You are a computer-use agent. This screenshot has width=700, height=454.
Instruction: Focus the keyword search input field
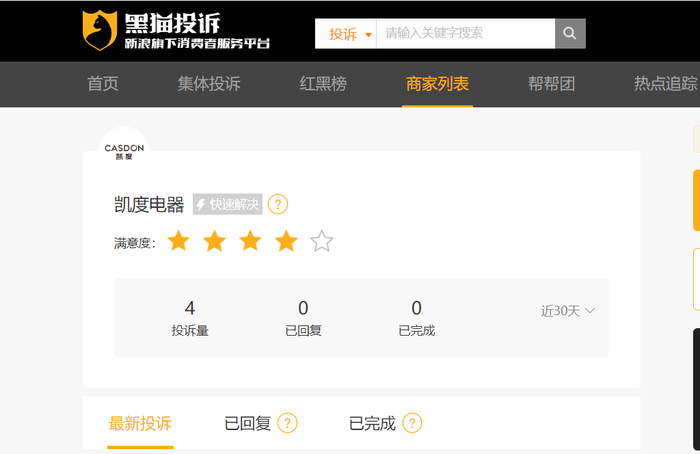point(466,33)
